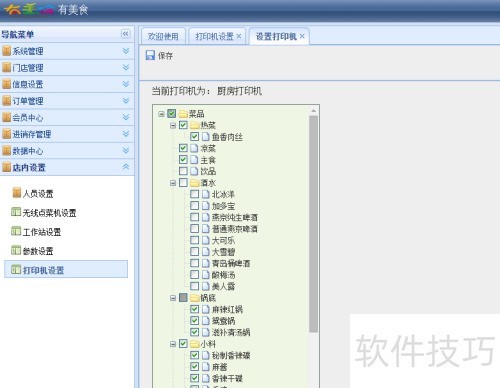Collapse the navigation menu with the double-arrow icon
This screenshot has width=500, height=388.
125,34
